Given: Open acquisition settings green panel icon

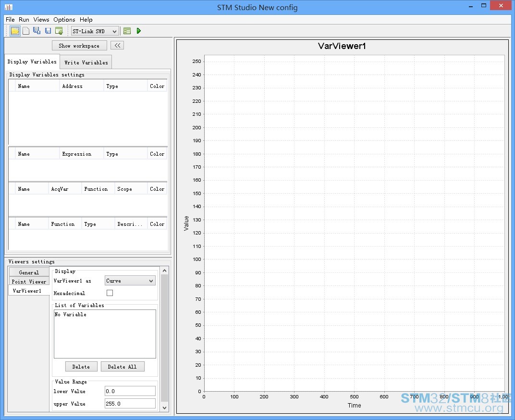Looking at the screenshot, I should pyautogui.click(x=127, y=31).
